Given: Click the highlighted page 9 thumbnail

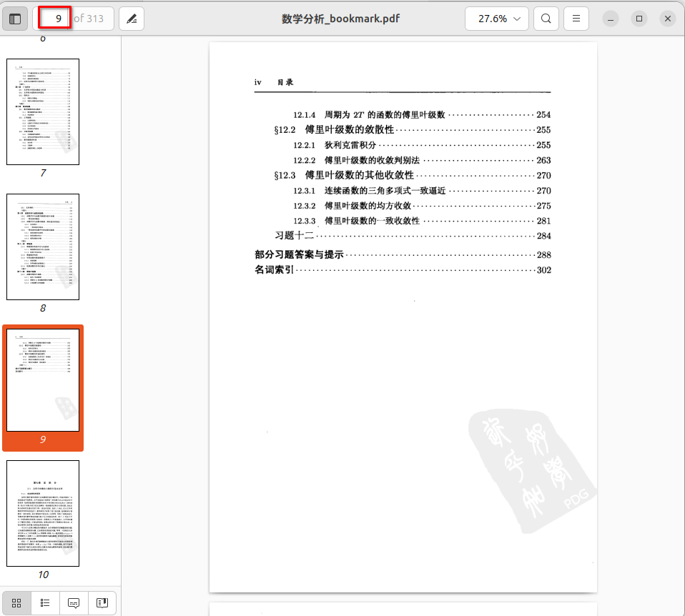Looking at the screenshot, I should [x=43, y=380].
